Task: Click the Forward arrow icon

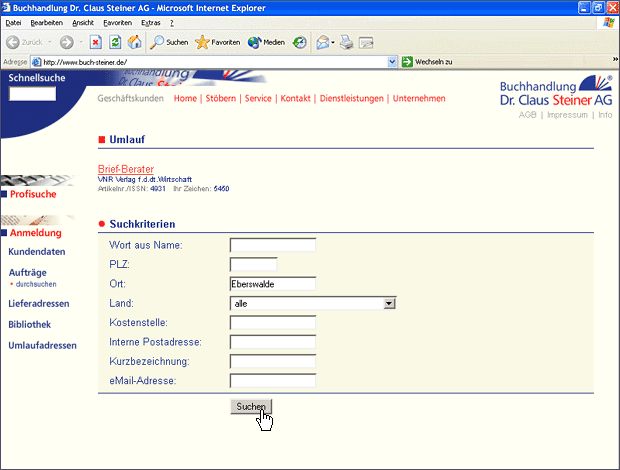Action: (x=66, y=42)
